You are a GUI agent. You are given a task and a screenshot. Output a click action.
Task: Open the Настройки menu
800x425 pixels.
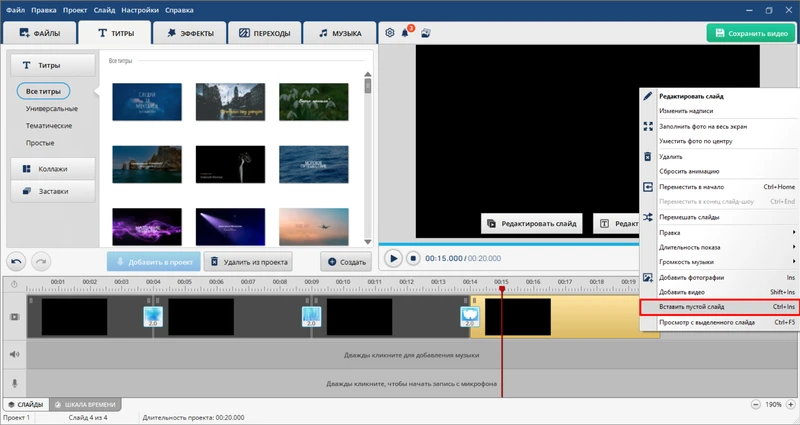click(x=141, y=10)
